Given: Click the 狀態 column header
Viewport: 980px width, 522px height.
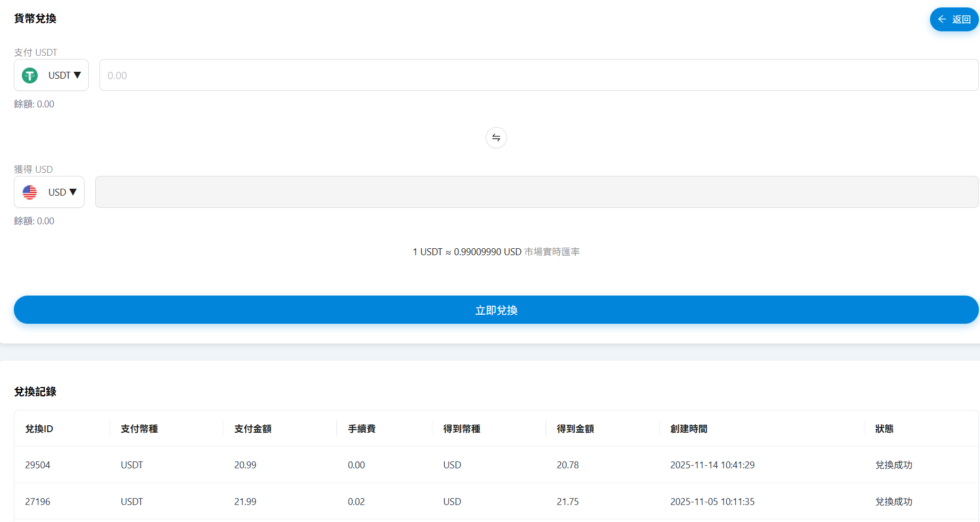Looking at the screenshot, I should (884, 429).
